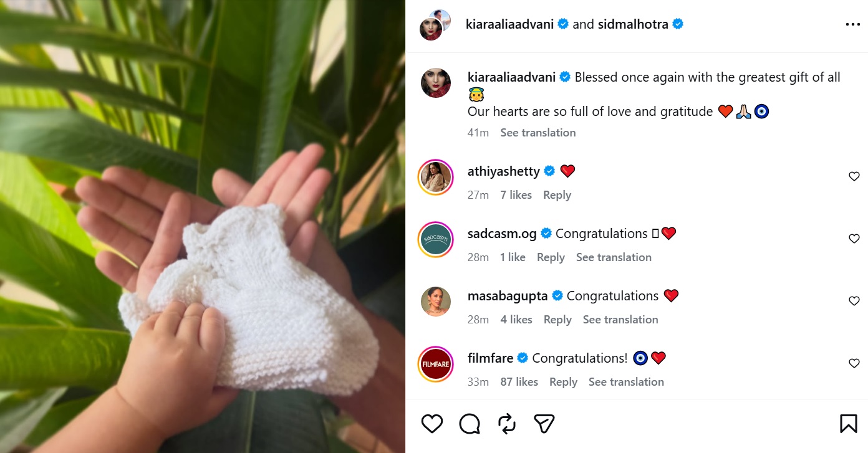Like masabagupta's comment heart
This screenshot has width=868, height=453.
point(854,301)
